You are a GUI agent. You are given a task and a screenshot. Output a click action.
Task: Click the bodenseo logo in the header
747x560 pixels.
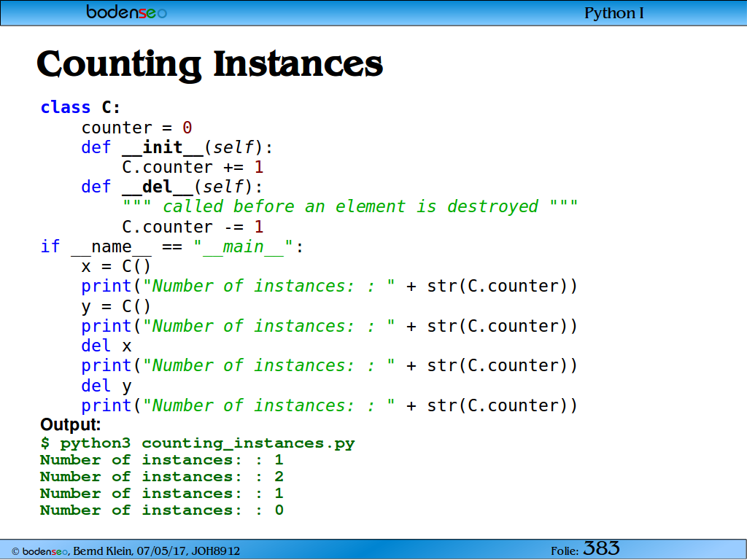tap(126, 12)
